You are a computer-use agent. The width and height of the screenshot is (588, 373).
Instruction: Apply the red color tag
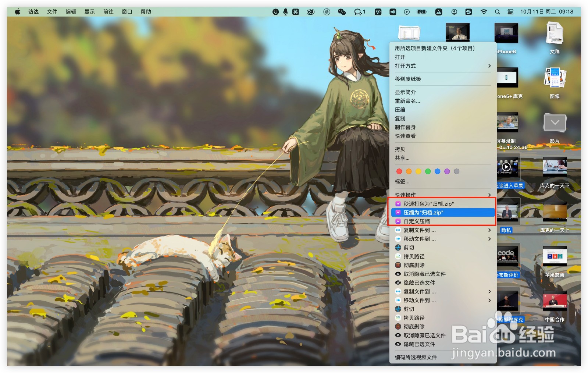click(399, 171)
